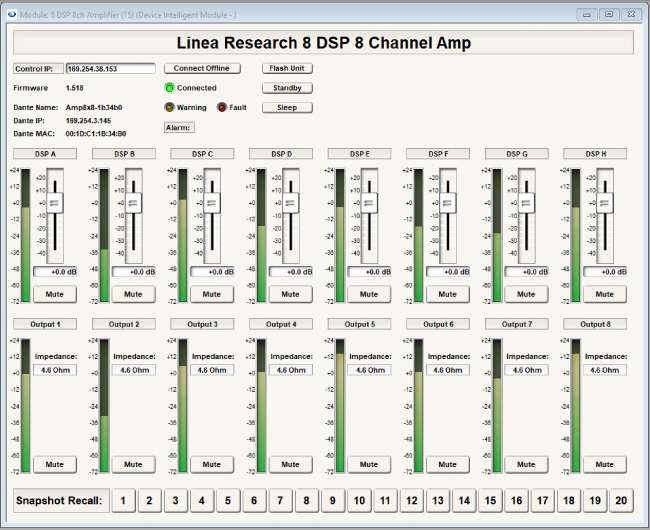
Task: Click the DSP G gain fader handle
Action: click(x=526, y=203)
